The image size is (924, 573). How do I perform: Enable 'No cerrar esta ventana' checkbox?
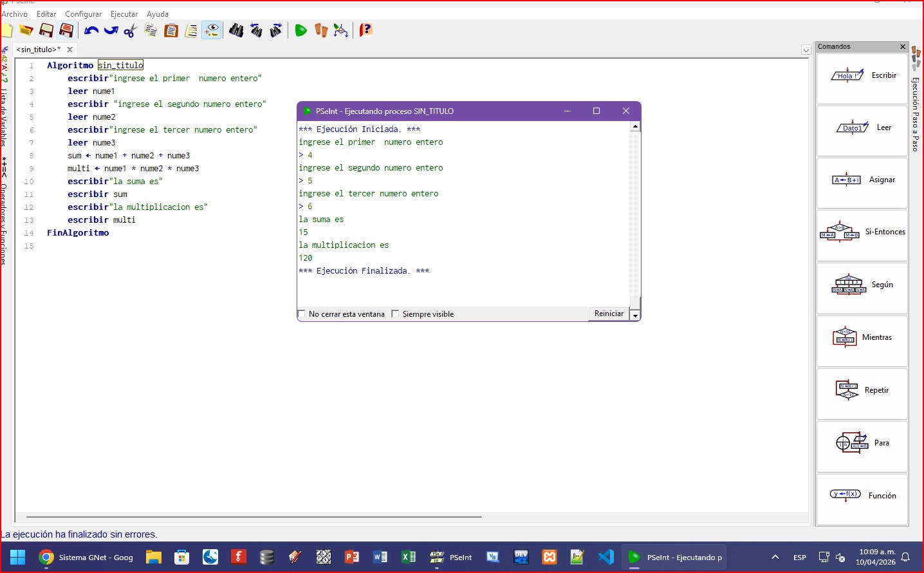[301, 314]
